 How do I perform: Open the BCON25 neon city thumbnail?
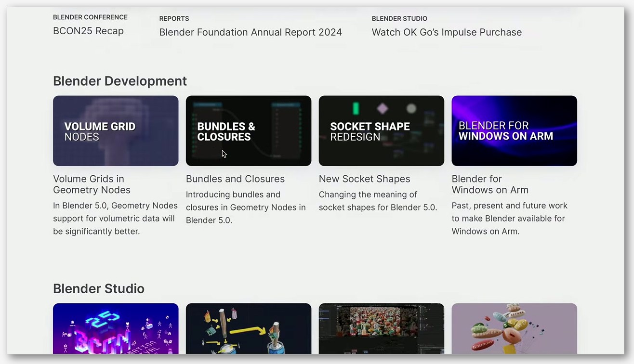click(x=116, y=328)
